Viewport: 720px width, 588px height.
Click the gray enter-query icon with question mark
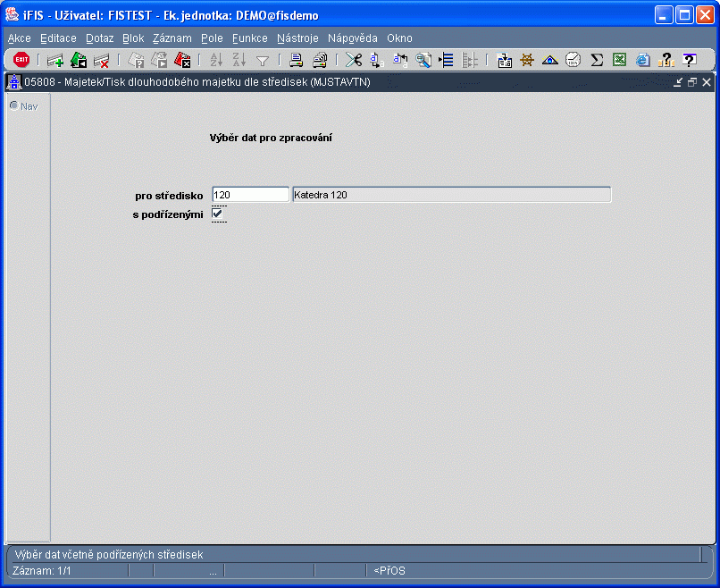click(137, 60)
